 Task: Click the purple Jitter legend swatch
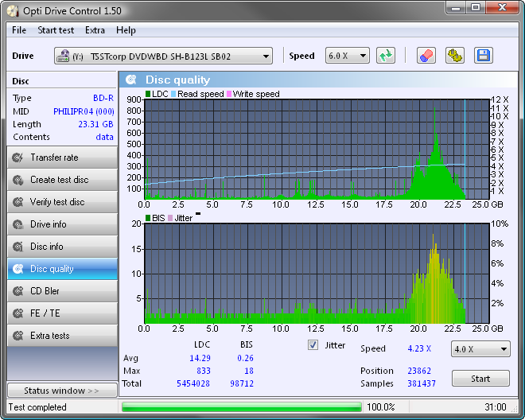pyautogui.click(x=170, y=218)
